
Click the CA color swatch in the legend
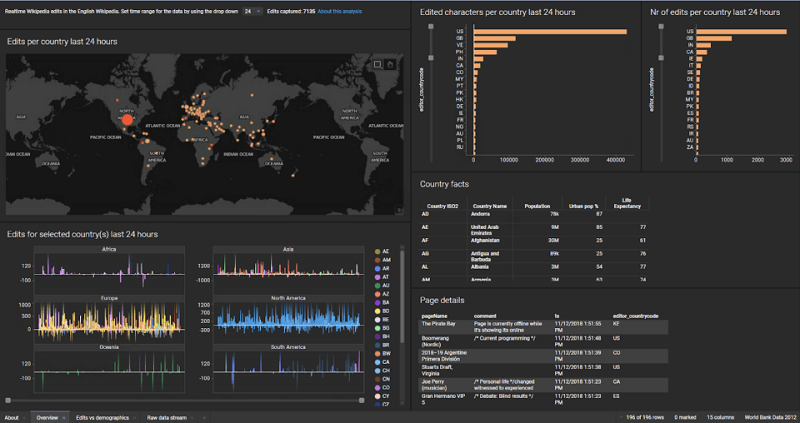[x=378, y=362]
